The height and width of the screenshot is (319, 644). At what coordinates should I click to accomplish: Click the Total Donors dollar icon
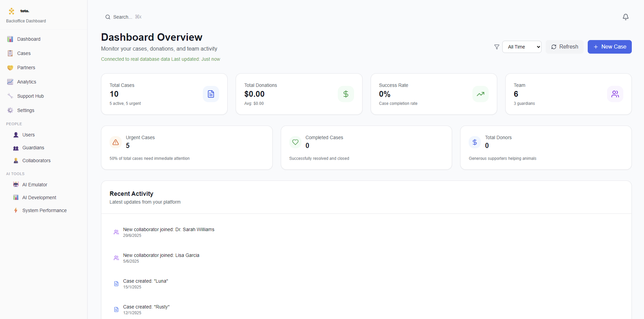(x=475, y=142)
